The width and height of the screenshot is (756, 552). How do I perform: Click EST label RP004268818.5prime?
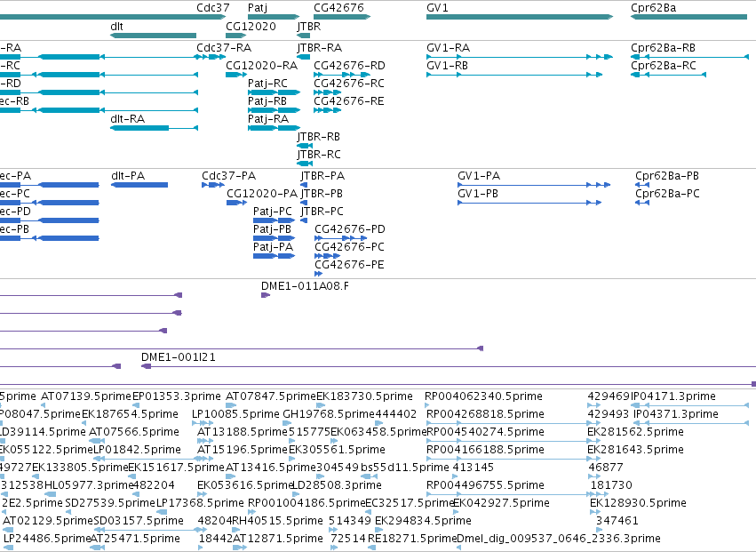pos(486,414)
